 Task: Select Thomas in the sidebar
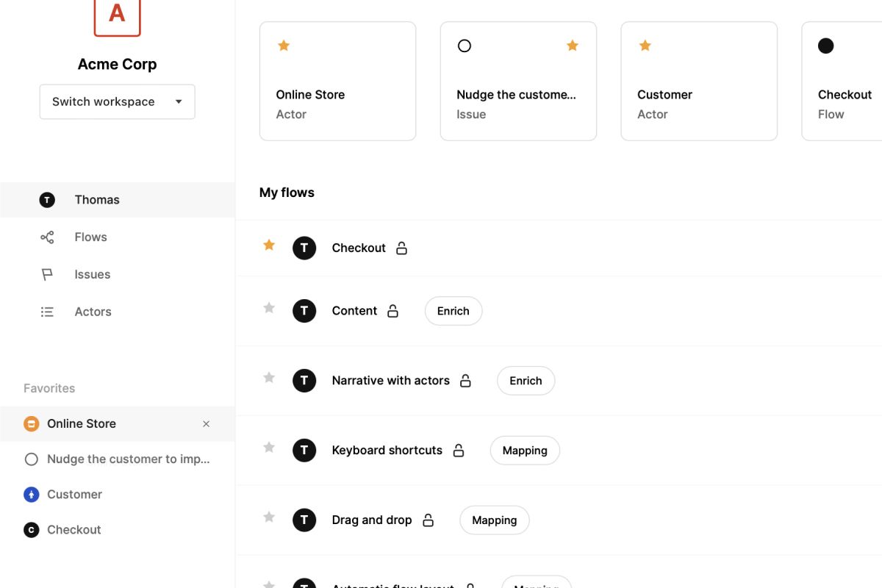(x=118, y=200)
